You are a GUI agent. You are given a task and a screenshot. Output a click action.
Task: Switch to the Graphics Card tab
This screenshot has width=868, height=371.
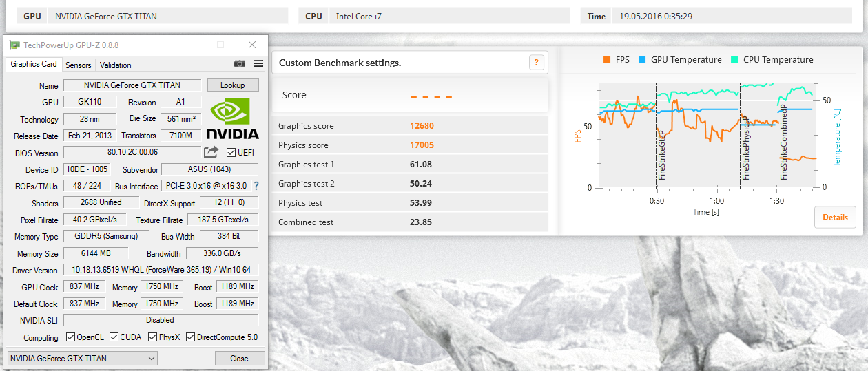(x=34, y=64)
